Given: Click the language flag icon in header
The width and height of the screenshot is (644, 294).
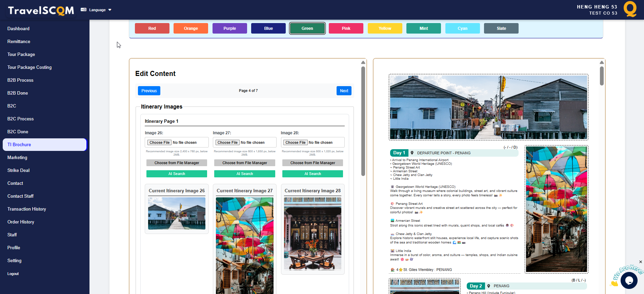Looking at the screenshot, I should [x=83, y=10].
